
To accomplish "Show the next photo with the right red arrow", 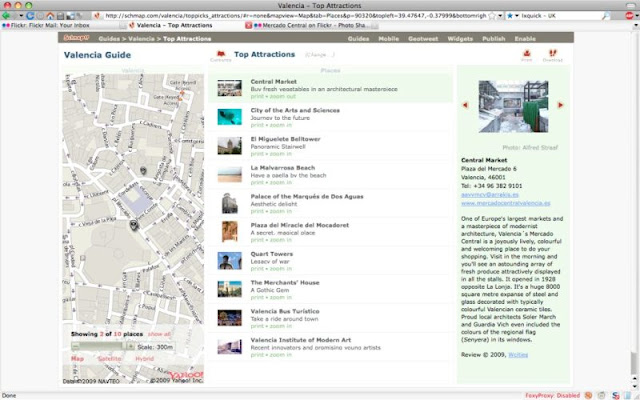I will [560, 105].
